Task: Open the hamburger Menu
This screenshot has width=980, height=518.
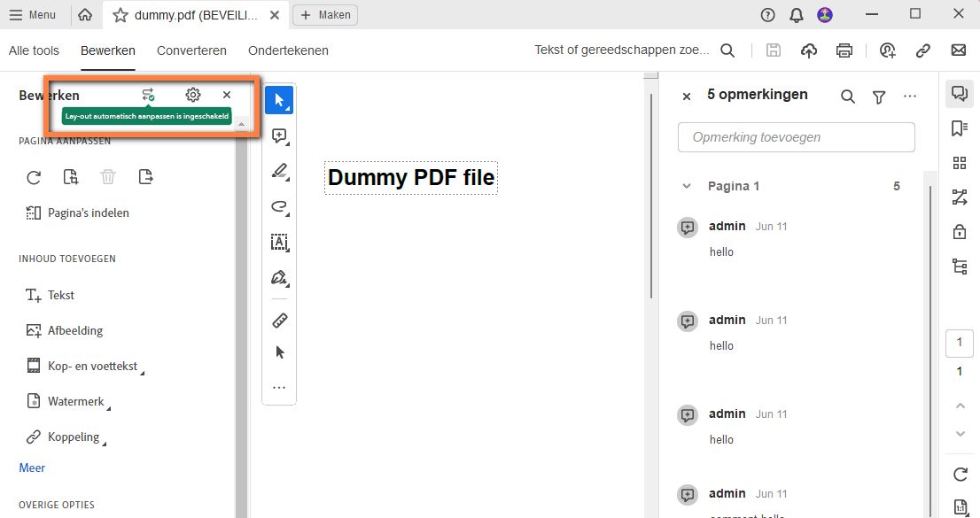Action: (x=33, y=14)
